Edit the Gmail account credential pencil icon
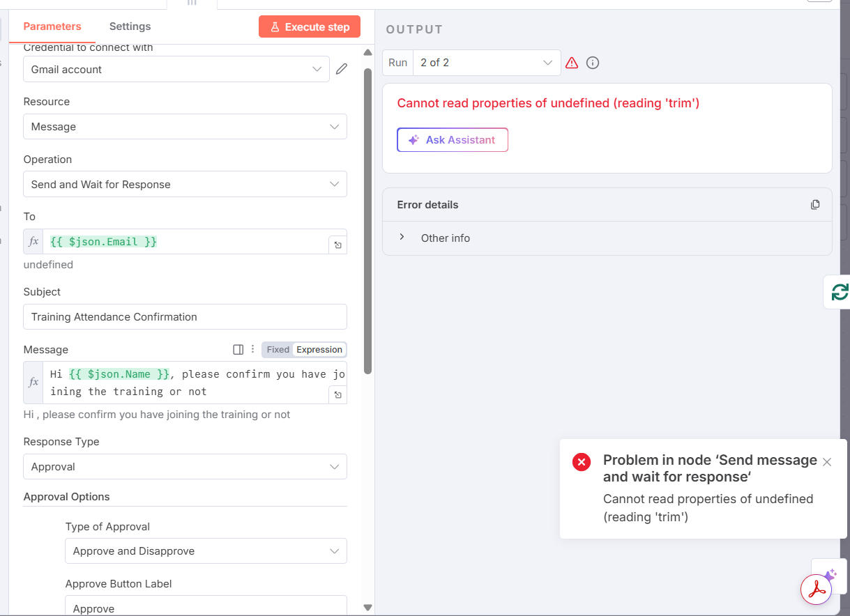This screenshot has height=616, width=850. pos(342,69)
